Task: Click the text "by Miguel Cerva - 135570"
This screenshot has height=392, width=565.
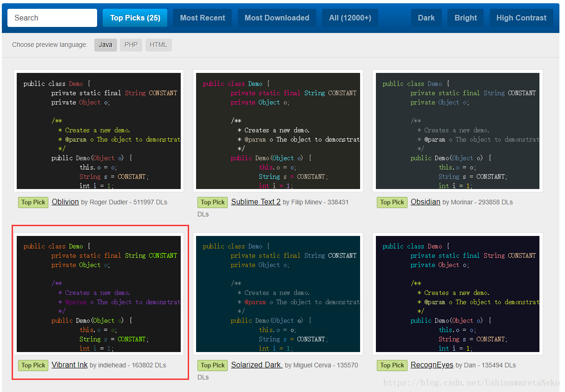Action: pos(322,366)
